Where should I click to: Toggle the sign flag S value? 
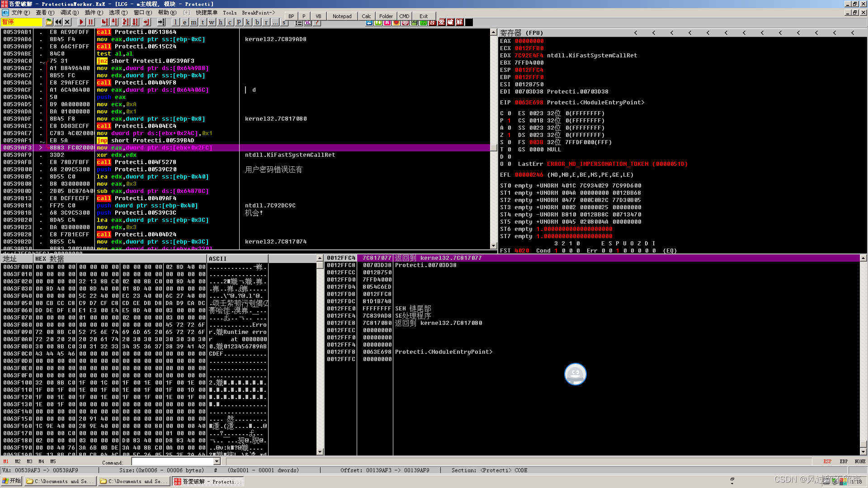[509, 142]
